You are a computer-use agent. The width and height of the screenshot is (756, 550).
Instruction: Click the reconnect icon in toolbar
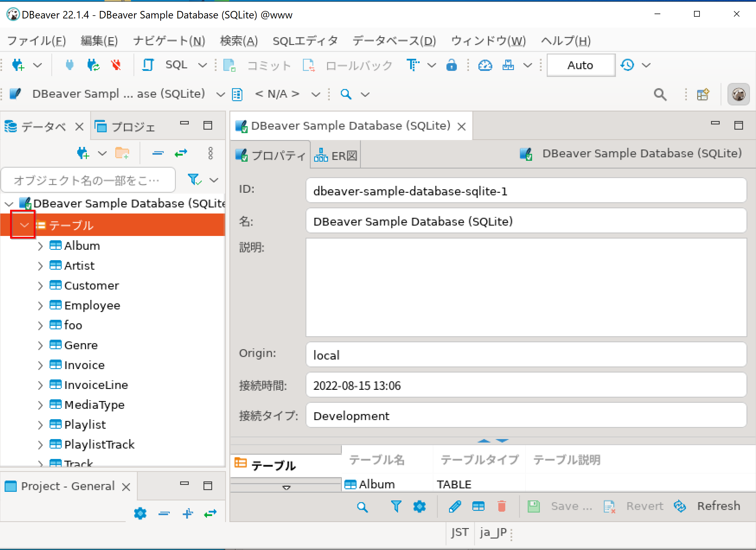pos(93,65)
